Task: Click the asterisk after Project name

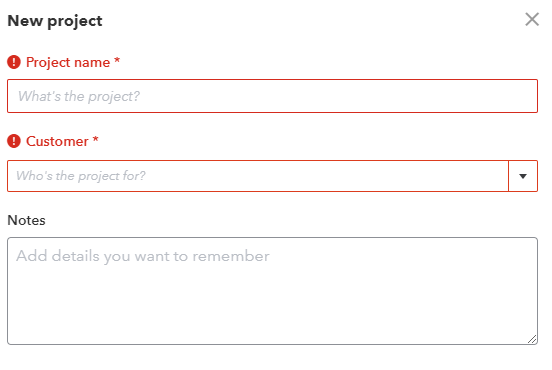Action: point(117,61)
